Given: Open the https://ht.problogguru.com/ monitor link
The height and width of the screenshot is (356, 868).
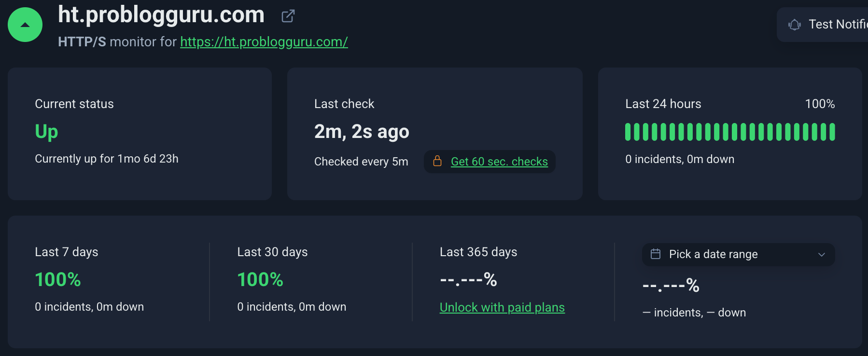Looking at the screenshot, I should pos(264,42).
